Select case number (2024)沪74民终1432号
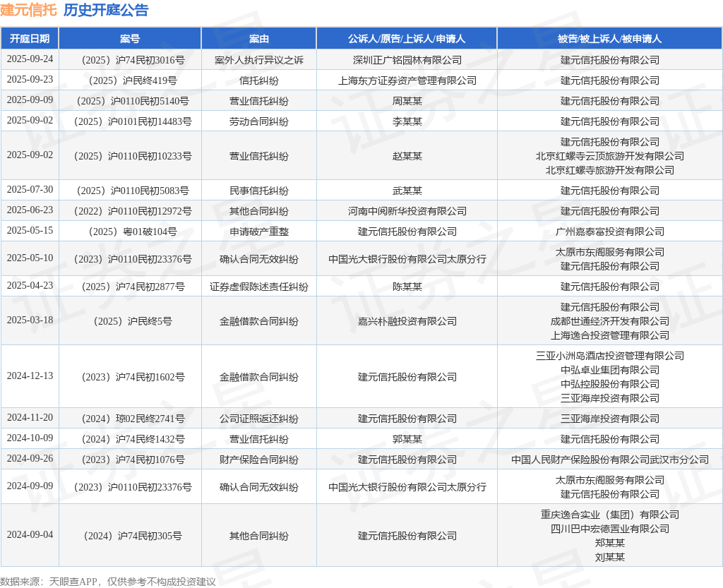 (x=133, y=439)
